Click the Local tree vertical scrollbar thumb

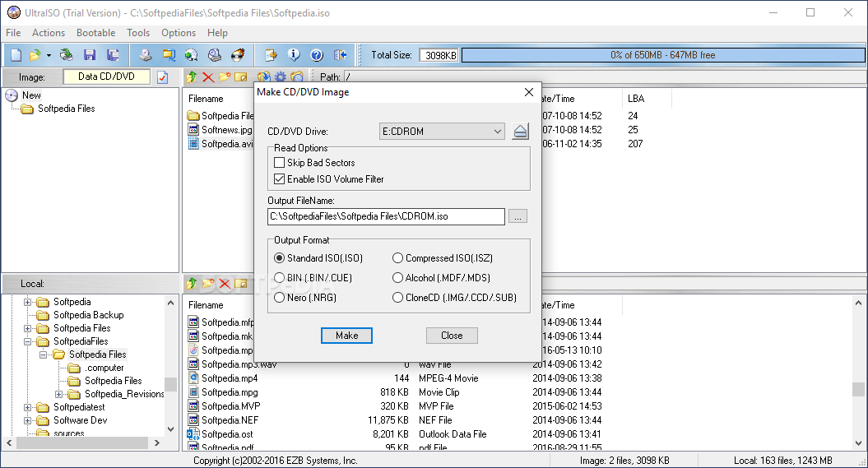(170, 384)
